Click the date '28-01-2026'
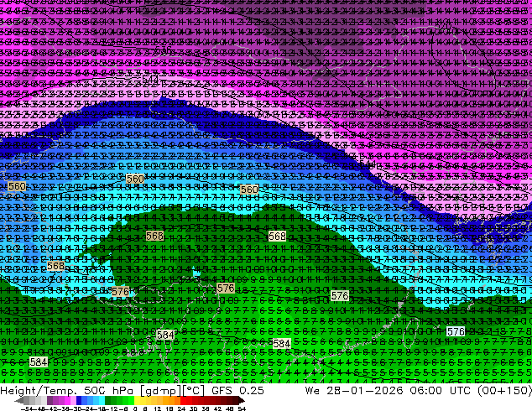Viewport: 532px width, 411px height. coord(365,391)
